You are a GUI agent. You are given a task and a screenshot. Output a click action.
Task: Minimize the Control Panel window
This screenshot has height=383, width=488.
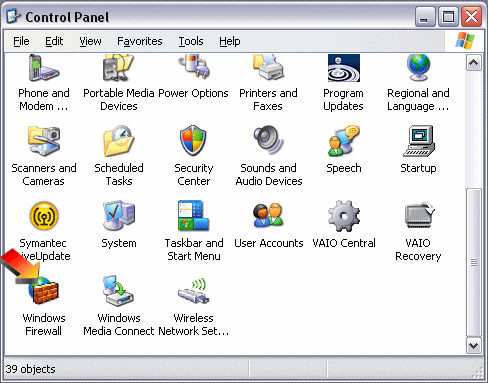pos(425,16)
